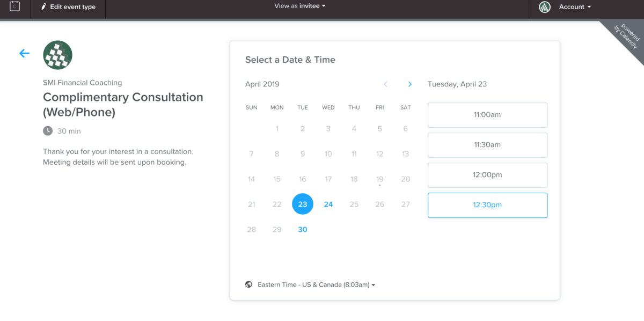Click the Complimentary Consultation title
The width and height of the screenshot is (644, 321).
[123, 105]
